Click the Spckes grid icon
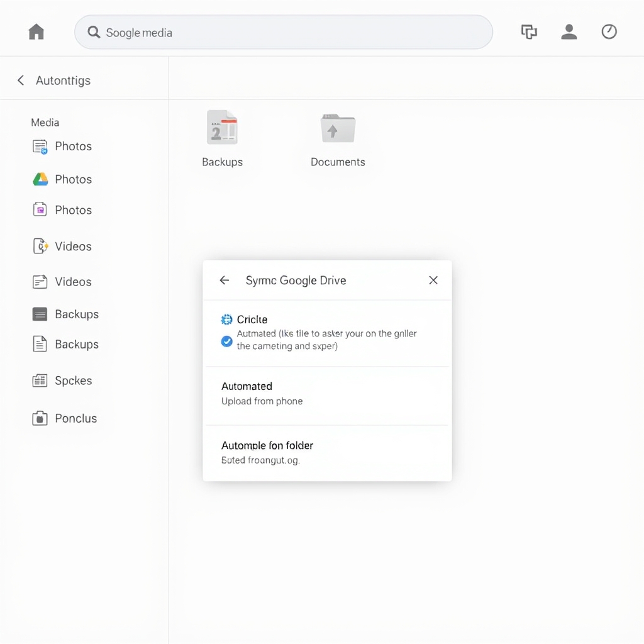 click(x=40, y=380)
